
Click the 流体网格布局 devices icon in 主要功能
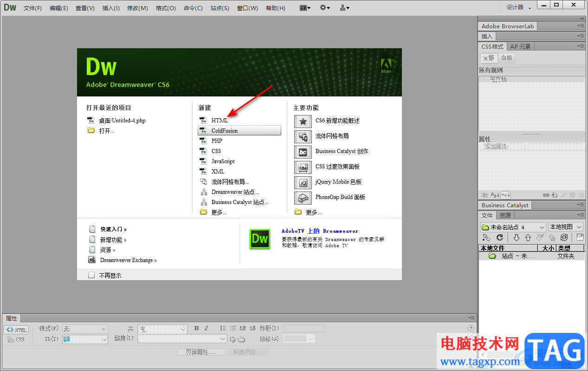303,136
